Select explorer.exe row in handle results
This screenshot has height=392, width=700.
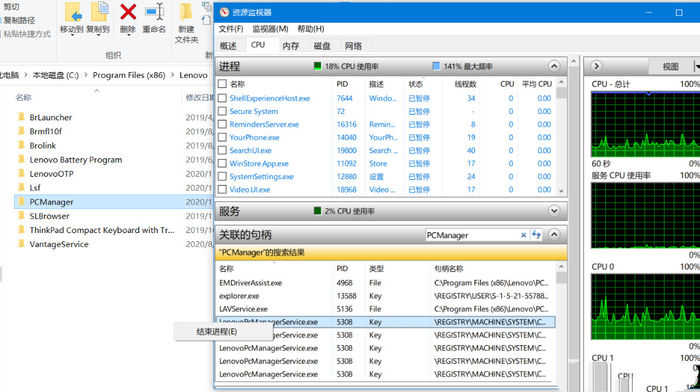coord(386,296)
